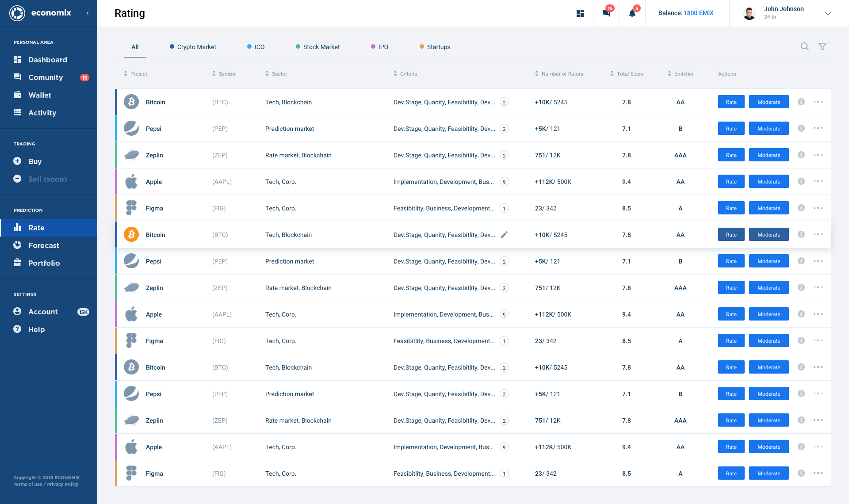Show info icon for first Apple row

[x=801, y=181]
